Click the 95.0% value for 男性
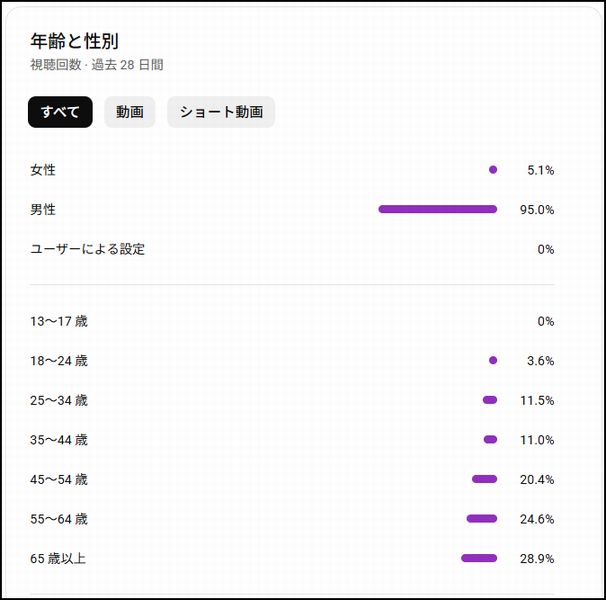 click(x=537, y=210)
